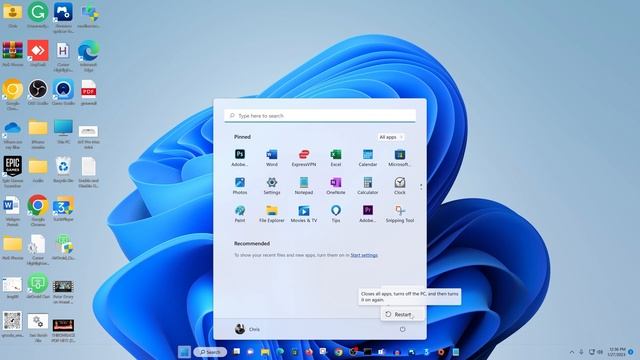Image resolution: width=640 pixels, height=360 pixels.
Task: Select the Google Chrome desktop shortcut
Action: (x=38, y=210)
